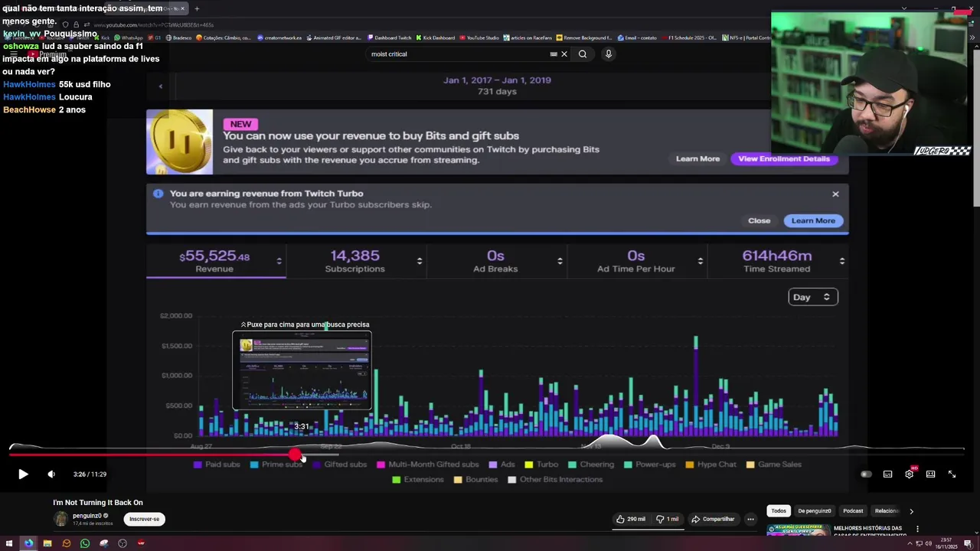Screen dimensions: 980x551
Task: Open the Revenue metric dropdown arrows
Action: click(279, 262)
